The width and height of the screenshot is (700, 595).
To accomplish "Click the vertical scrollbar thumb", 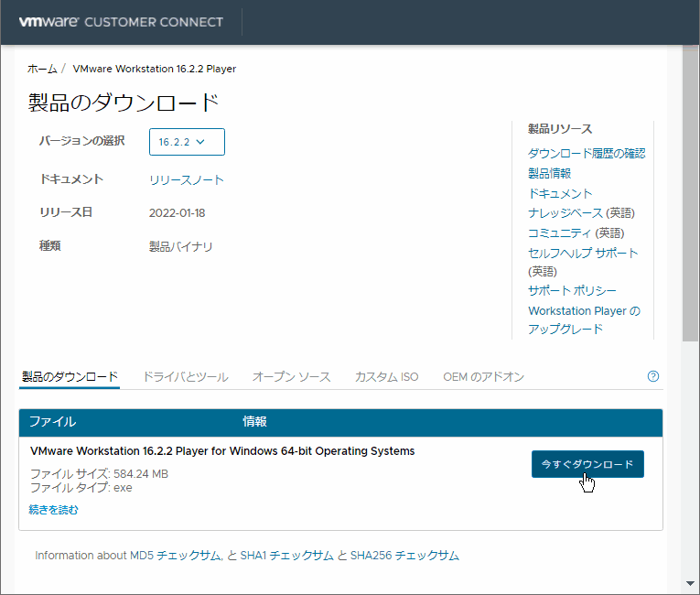I will [690, 193].
